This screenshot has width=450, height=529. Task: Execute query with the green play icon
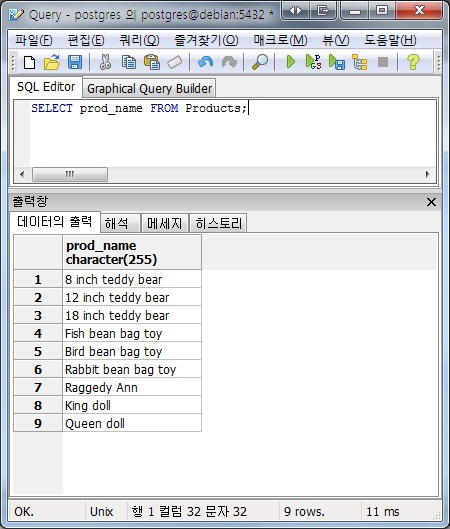click(290, 62)
